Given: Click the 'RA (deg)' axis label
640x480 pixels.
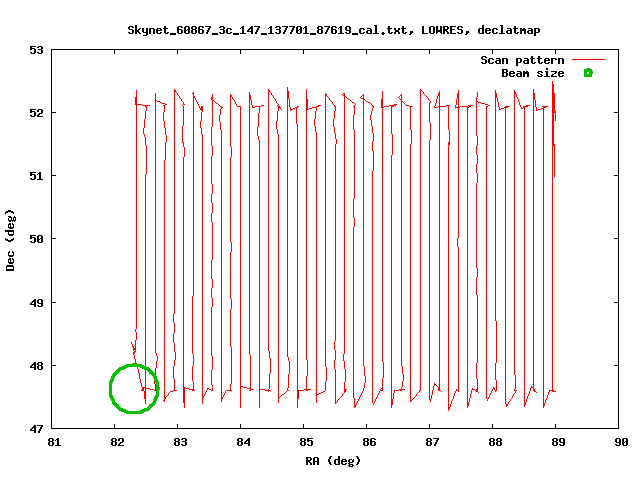Looking at the screenshot, I should pyautogui.click(x=333, y=461).
